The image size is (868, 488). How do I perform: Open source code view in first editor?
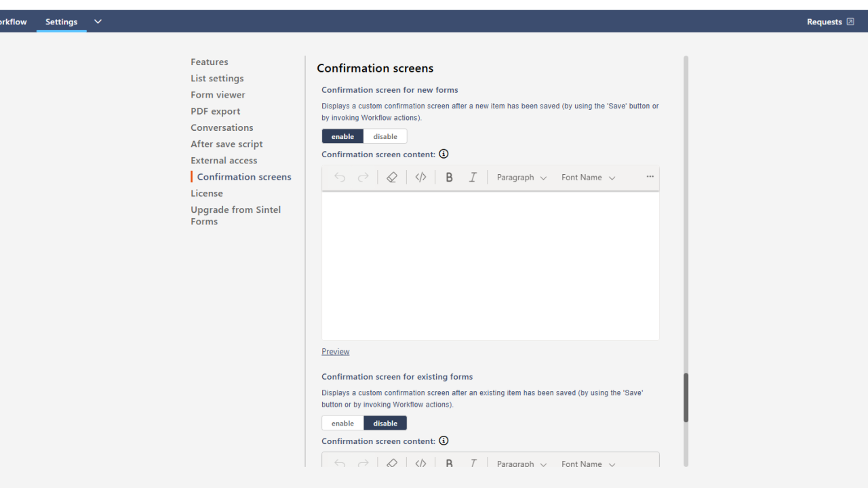click(x=420, y=178)
